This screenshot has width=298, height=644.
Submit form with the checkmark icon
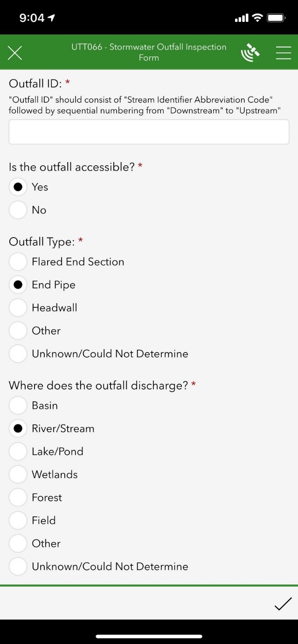pyautogui.click(x=283, y=603)
